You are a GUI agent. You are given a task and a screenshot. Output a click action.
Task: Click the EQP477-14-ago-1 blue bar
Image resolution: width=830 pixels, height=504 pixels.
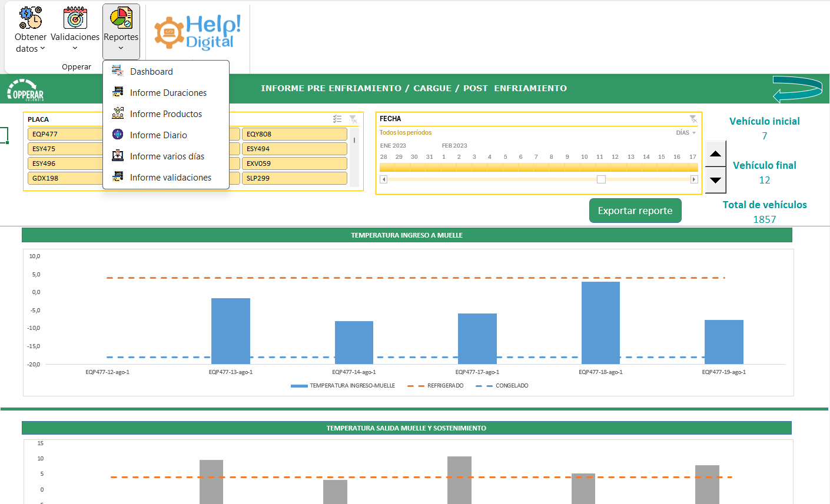click(354, 342)
